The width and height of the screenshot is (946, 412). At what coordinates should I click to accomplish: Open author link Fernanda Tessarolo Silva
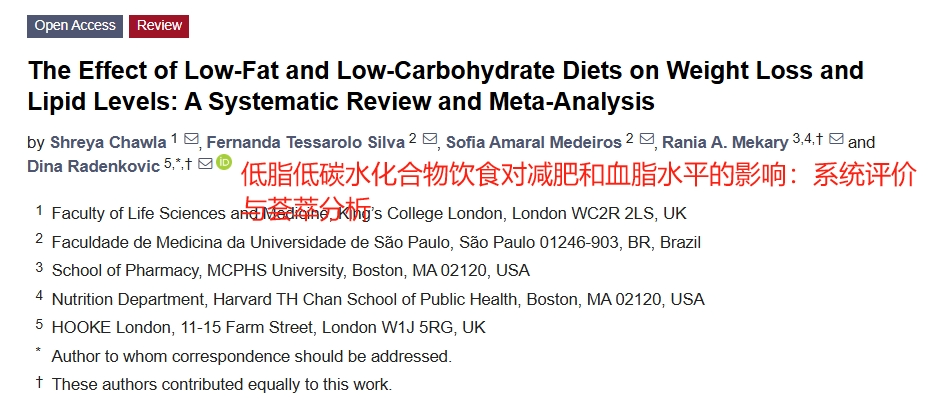[306, 143]
